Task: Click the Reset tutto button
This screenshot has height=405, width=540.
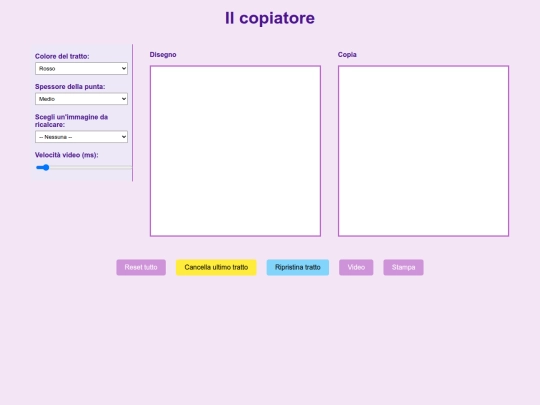Action: click(141, 267)
